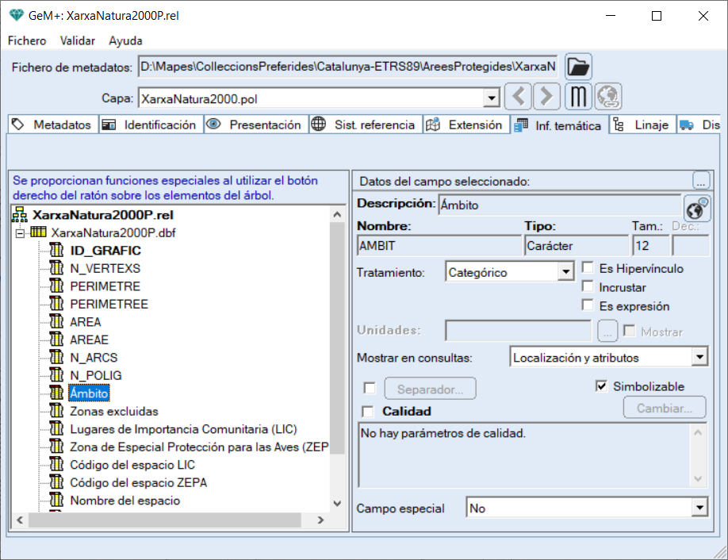Click the globe link icon beside layer selector
This screenshot has width=728, height=560.
click(608, 98)
